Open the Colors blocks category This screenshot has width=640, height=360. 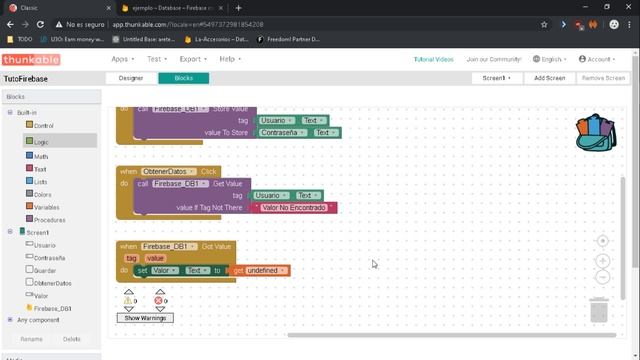39,194
